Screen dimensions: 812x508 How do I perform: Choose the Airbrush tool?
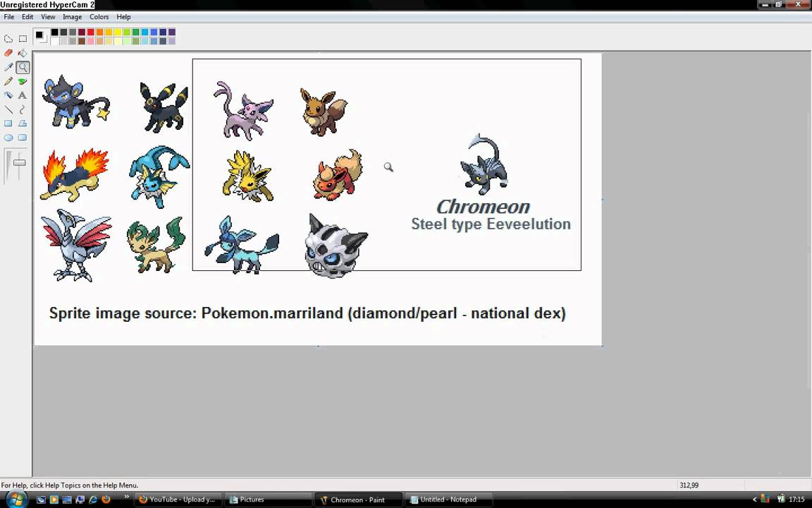(x=8, y=95)
